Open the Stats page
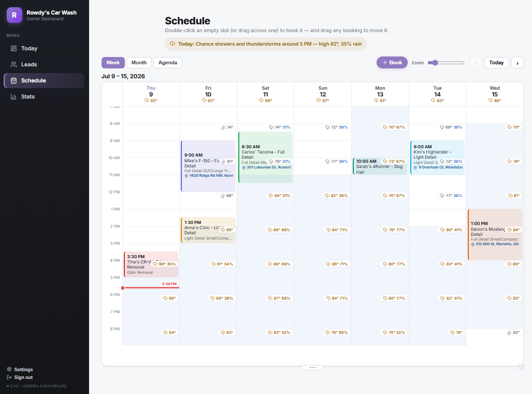Image resolution: width=532 pixels, height=394 pixels. tap(44, 97)
